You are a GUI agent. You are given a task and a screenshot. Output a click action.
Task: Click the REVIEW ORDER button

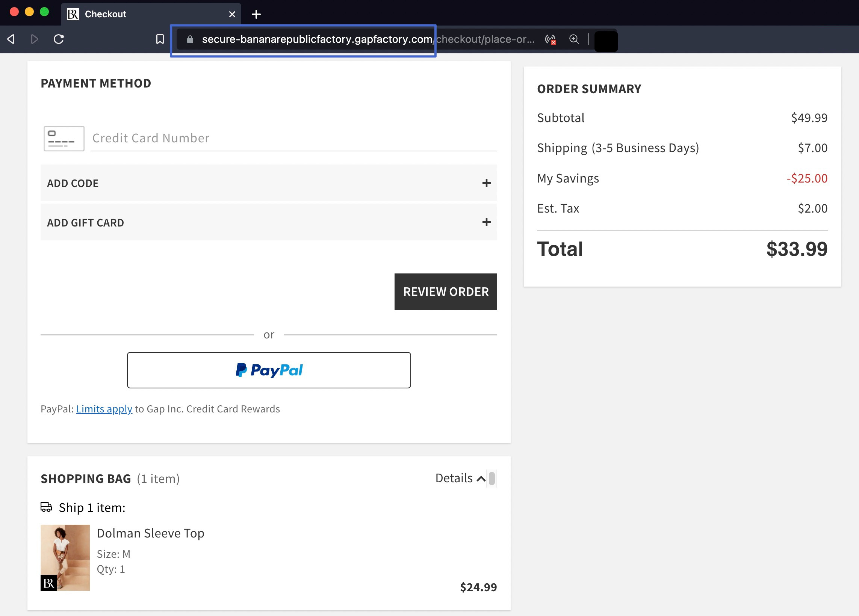coord(445,291)
